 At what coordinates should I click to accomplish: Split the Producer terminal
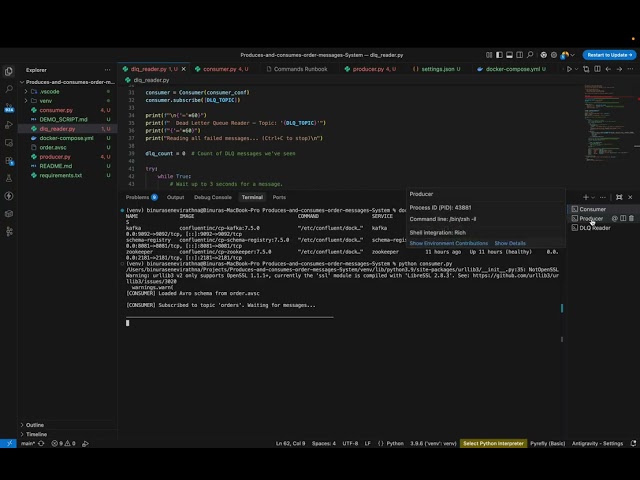coord(623,218)
